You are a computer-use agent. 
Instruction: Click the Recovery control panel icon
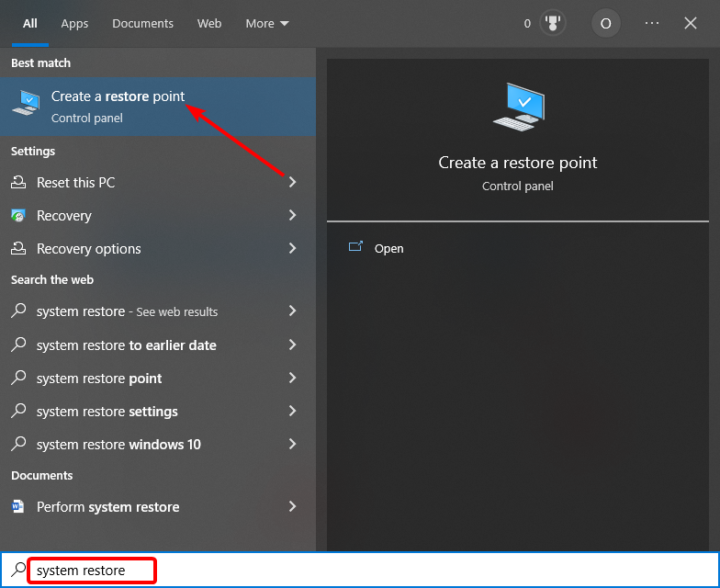pos(18,215)
